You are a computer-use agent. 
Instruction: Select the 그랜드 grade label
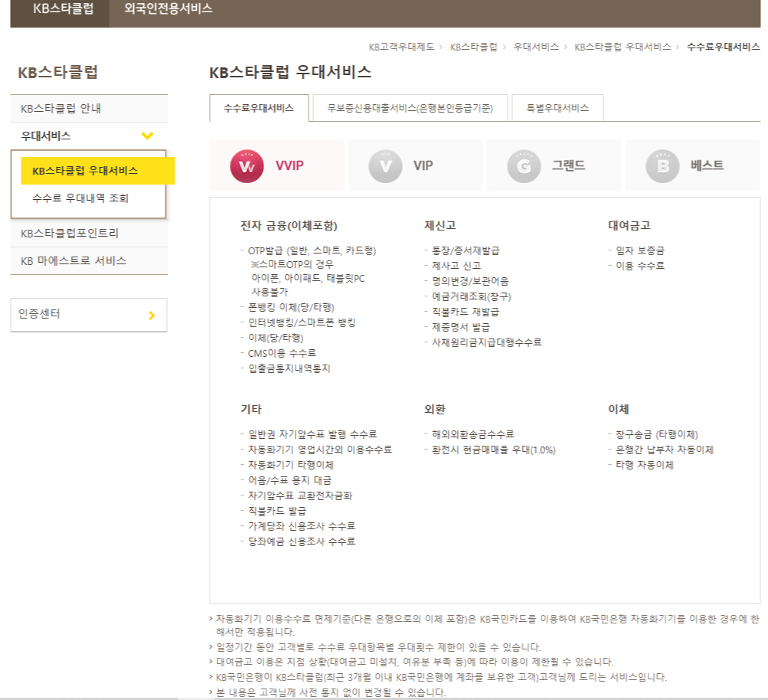click(x=569, y=165)
